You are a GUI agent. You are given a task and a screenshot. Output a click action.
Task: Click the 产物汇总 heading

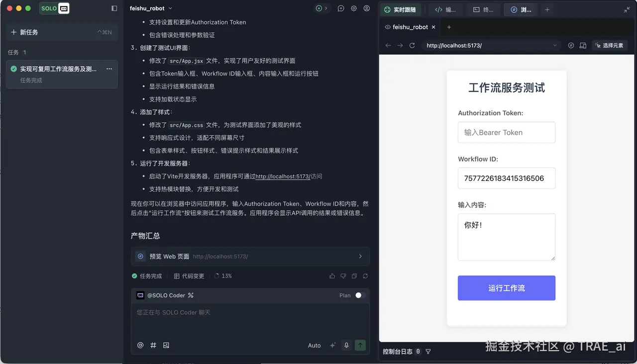pos(145,236)
